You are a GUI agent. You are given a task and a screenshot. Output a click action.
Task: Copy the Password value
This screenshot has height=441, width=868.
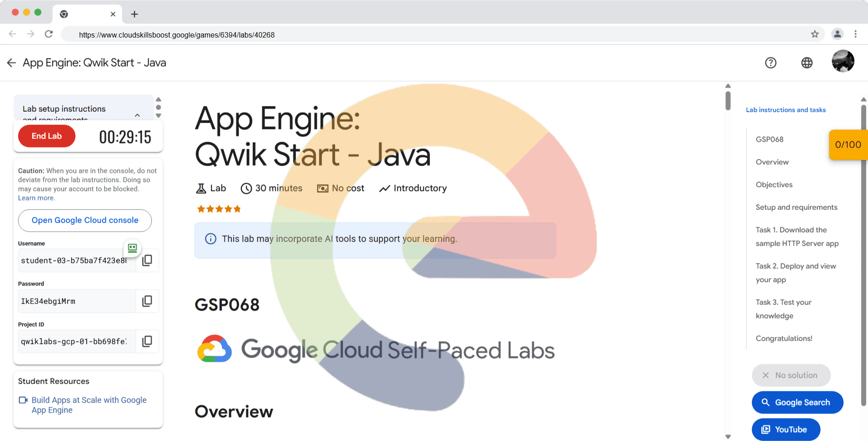click(x=147, y=301)
